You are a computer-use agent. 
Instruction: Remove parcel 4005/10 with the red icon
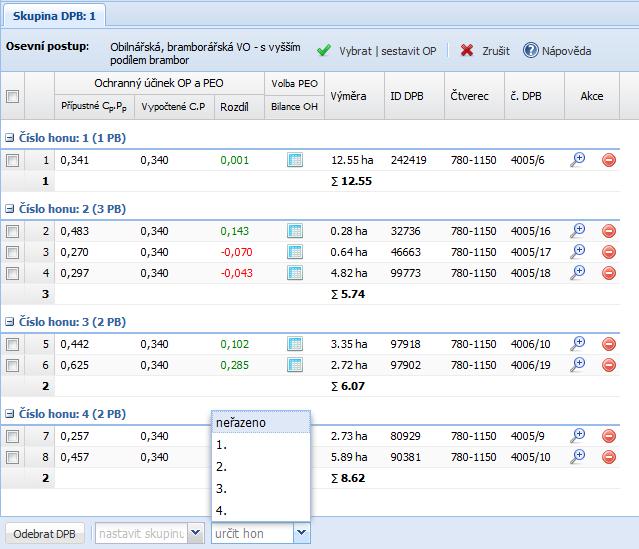pyautogui.click(x=609, y=457)
